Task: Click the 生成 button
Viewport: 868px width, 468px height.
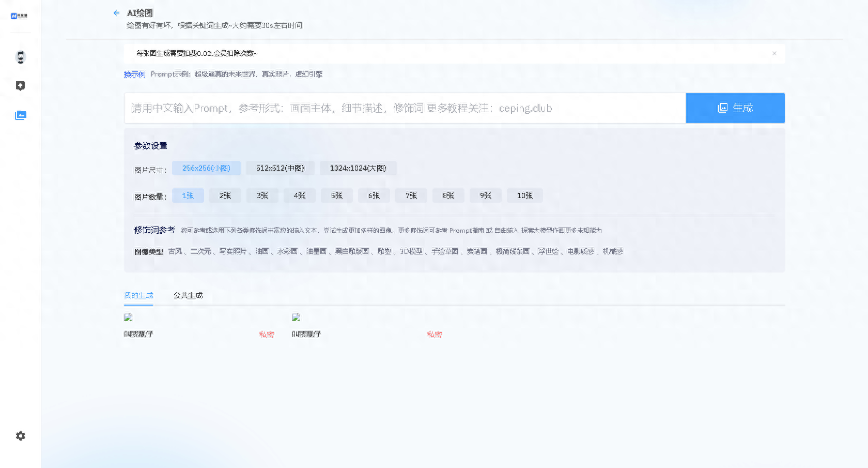Action: pos(735,108)
